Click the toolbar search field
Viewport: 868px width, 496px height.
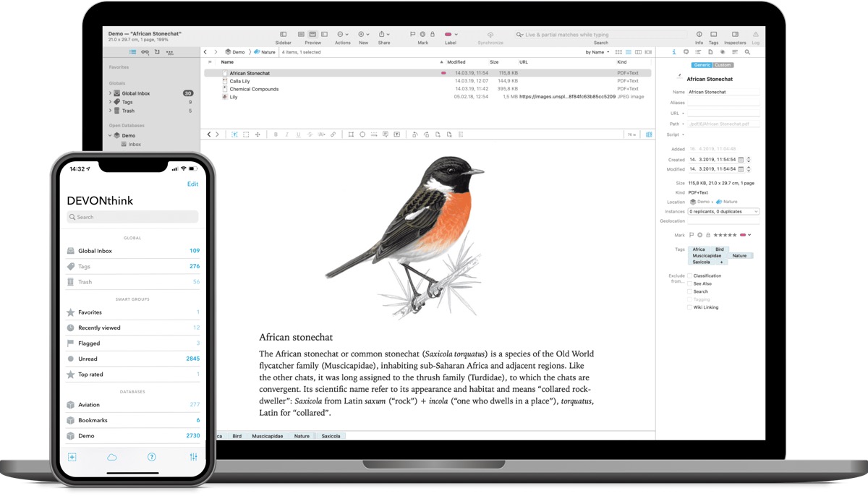(600, 35)
